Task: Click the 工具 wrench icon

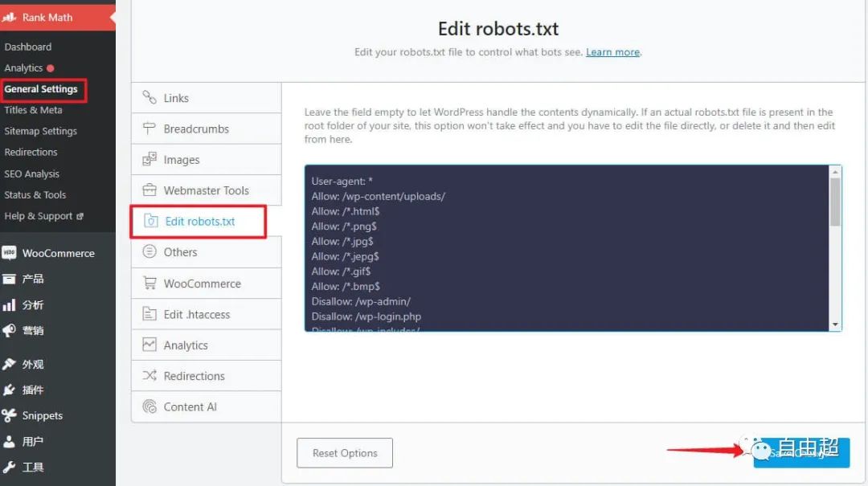Action: [9, 467]
